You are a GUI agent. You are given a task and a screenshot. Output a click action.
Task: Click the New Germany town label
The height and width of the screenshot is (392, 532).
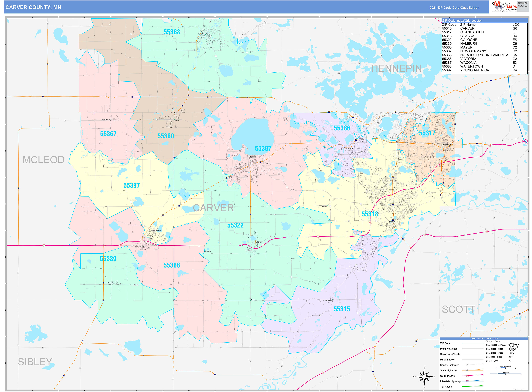pyautogui.click(x=106, y=120)
